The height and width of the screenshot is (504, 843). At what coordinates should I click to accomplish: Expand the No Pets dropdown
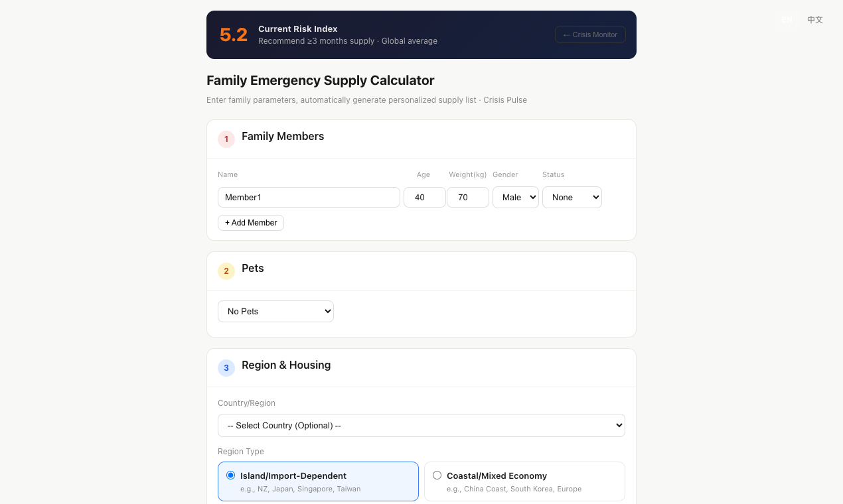[275, 312]
